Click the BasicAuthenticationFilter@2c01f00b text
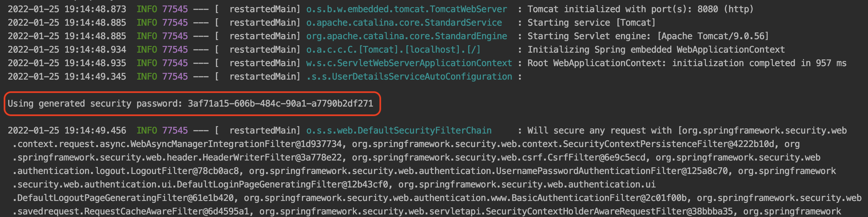Screen dimensions: 868x217 [599, 198]
